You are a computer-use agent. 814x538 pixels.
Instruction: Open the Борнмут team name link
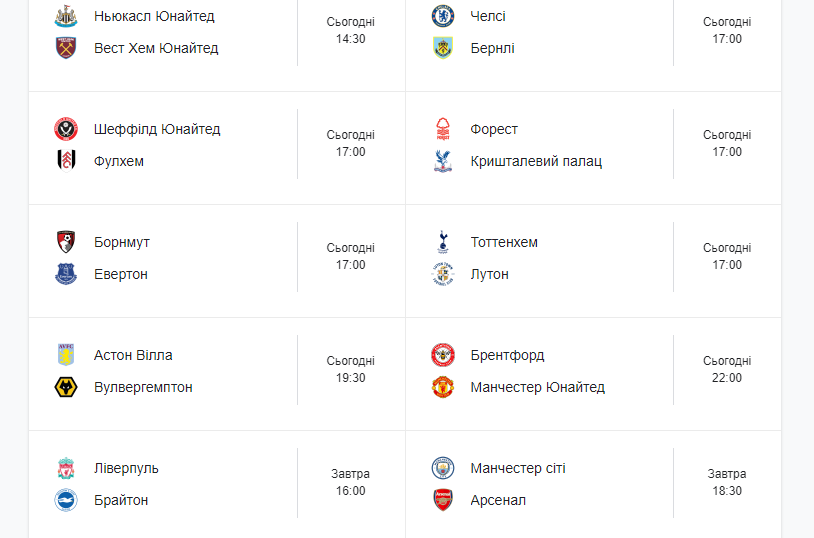click(x=121, y=242)
